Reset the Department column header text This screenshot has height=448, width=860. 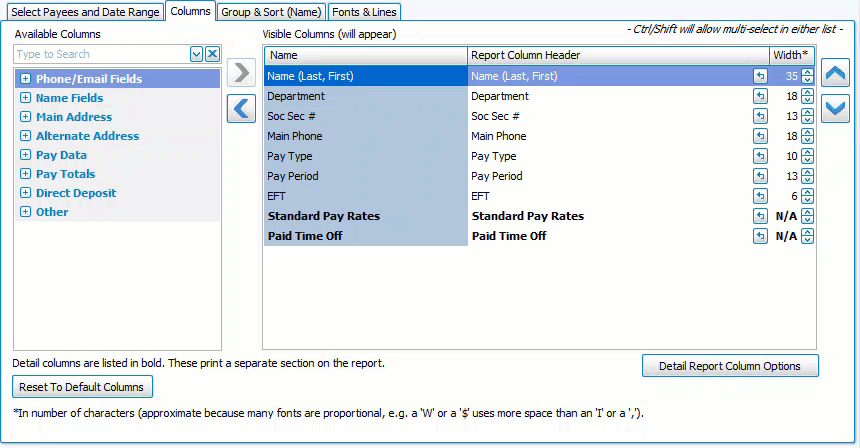coord(760,96)
